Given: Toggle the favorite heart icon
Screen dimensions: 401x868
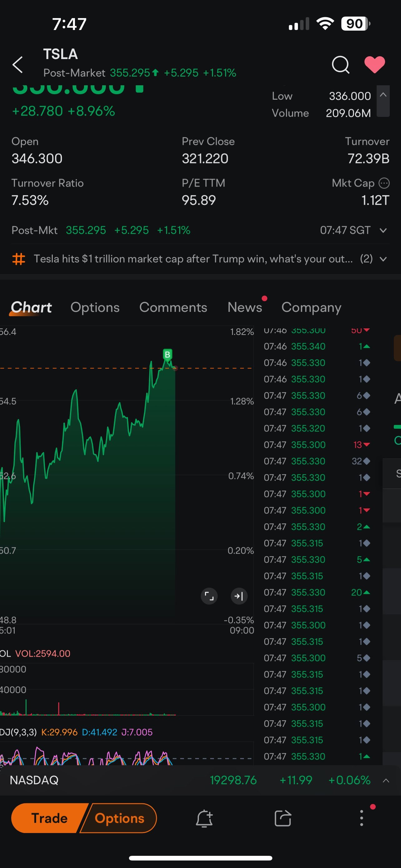Looking at the screenshot, I should point(375,64).
